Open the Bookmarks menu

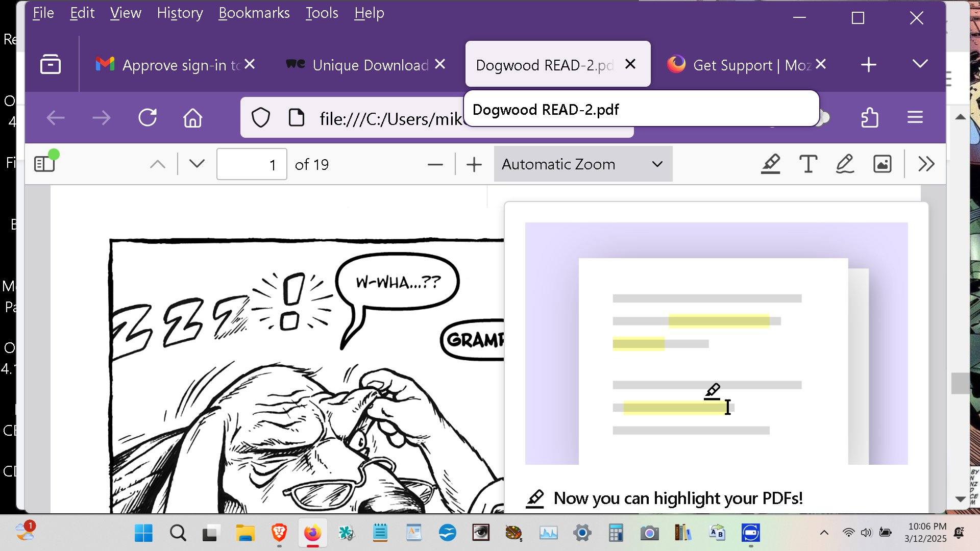(x=254, y=13)
